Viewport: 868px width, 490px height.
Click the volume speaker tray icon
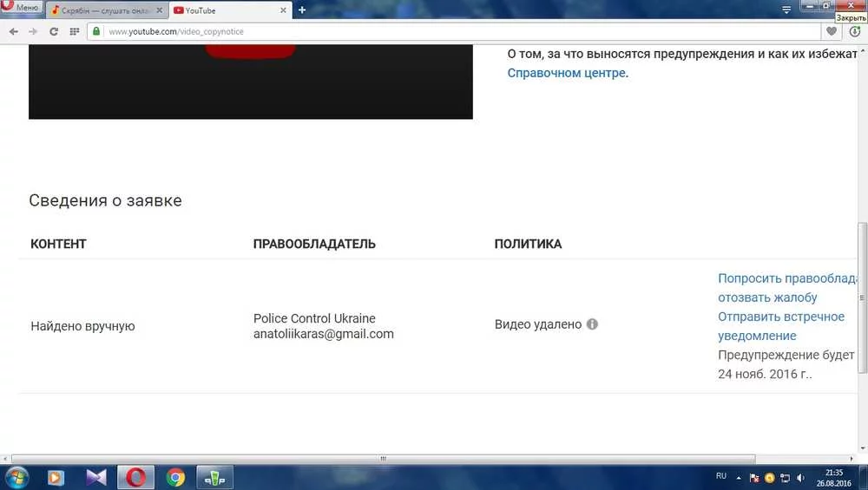point(800,477)
